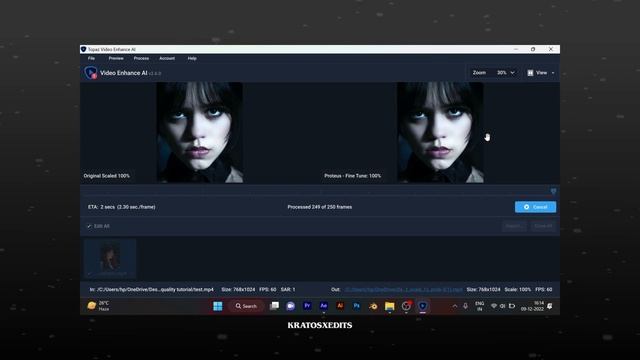640x360 pixels.
Task: Click the Original Scaled preview image
Action: tap(200, 132)
